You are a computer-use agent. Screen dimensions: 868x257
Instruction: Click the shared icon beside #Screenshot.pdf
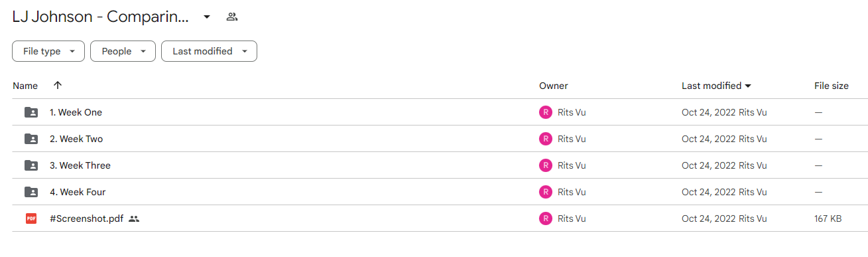[x=134, y=218]
